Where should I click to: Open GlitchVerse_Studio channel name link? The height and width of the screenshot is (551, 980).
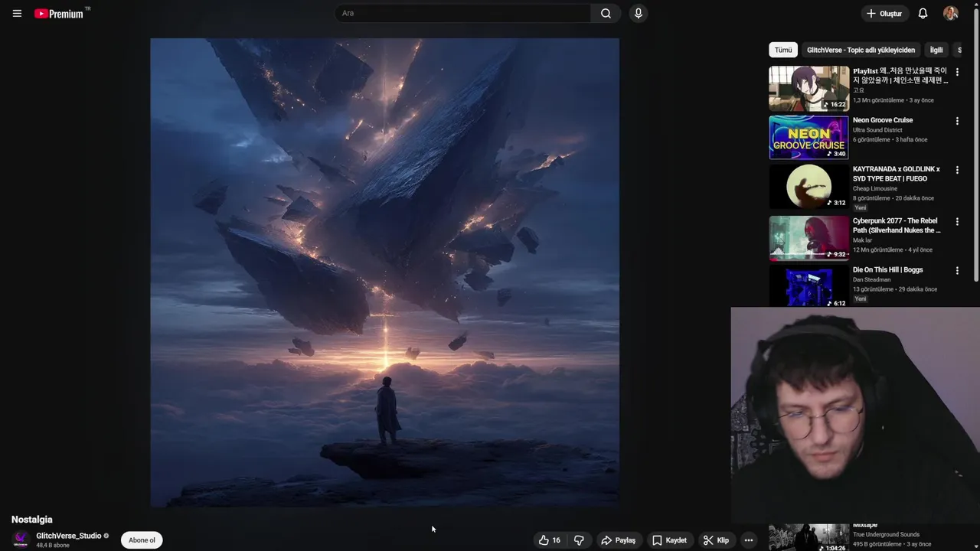click(68, 536)
